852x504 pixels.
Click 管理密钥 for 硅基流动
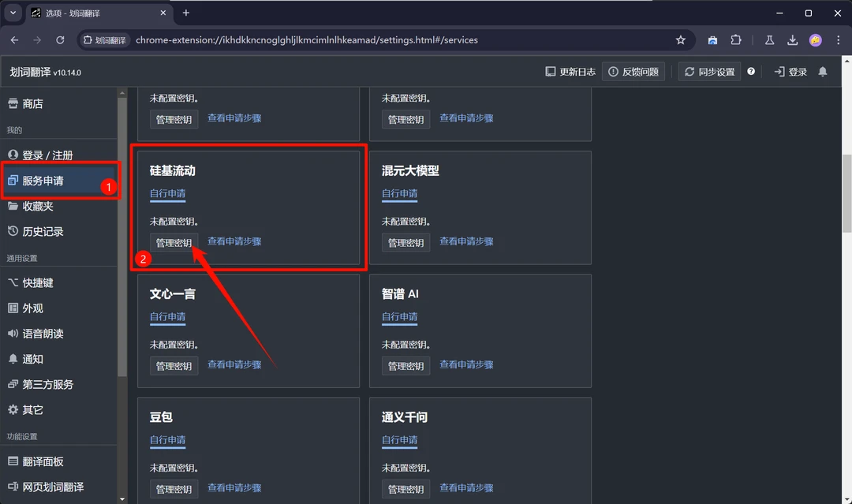[174, 243]
